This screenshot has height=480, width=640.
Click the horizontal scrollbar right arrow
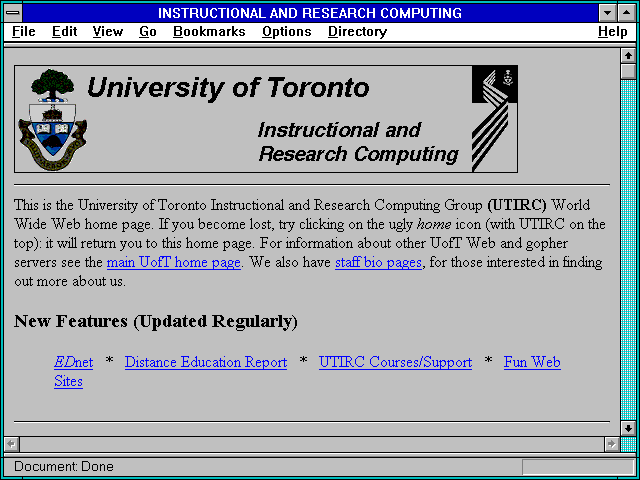(611, 444)
